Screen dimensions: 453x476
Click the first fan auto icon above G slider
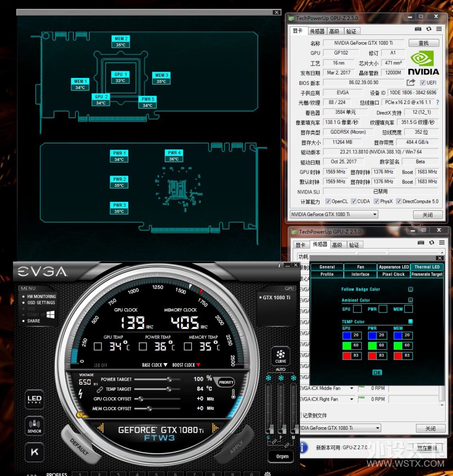pyautogui.click(x=269, y=378)
